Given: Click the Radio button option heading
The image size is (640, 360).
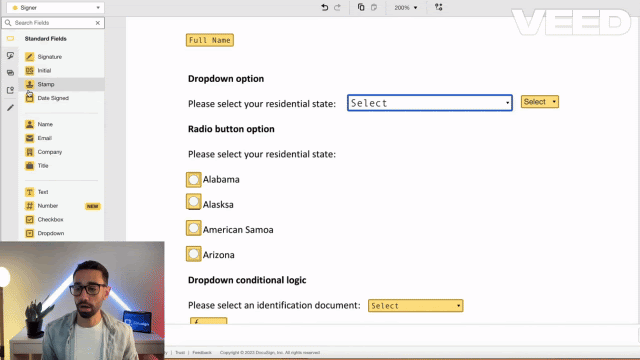Looking at the screenshot, I should pos(231,129).
